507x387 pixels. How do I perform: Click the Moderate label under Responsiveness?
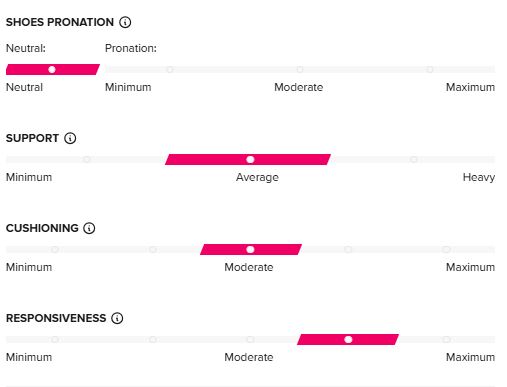click(249, 357)
